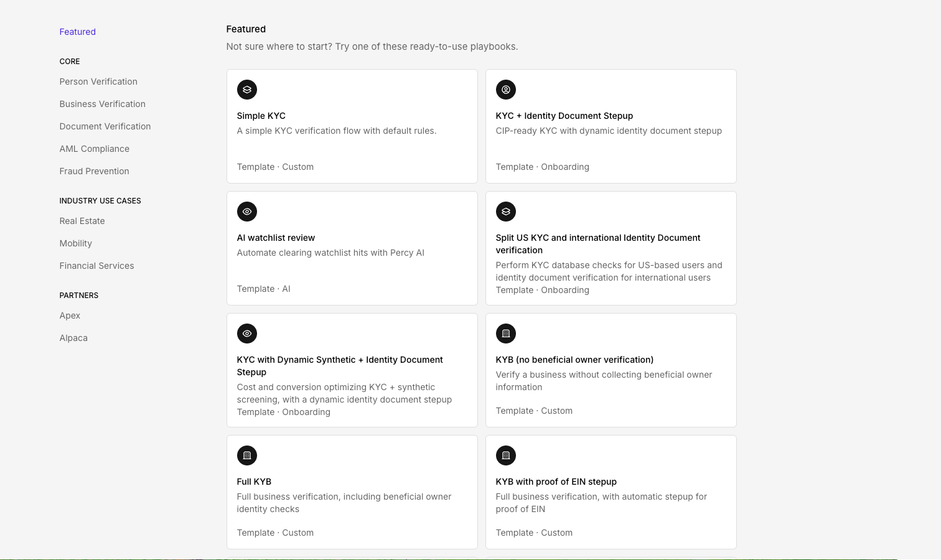Viewport: 941px width, 560px height.
Task: Click the person icon on KYC + Identity Document Stepup
Action: click(x=506, y=90)
